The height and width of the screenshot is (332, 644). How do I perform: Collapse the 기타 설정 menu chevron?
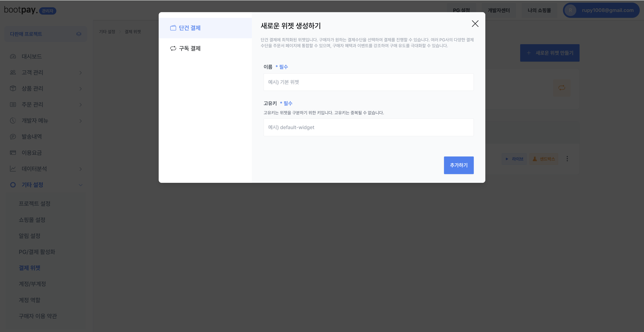click(x=80, y=185)
